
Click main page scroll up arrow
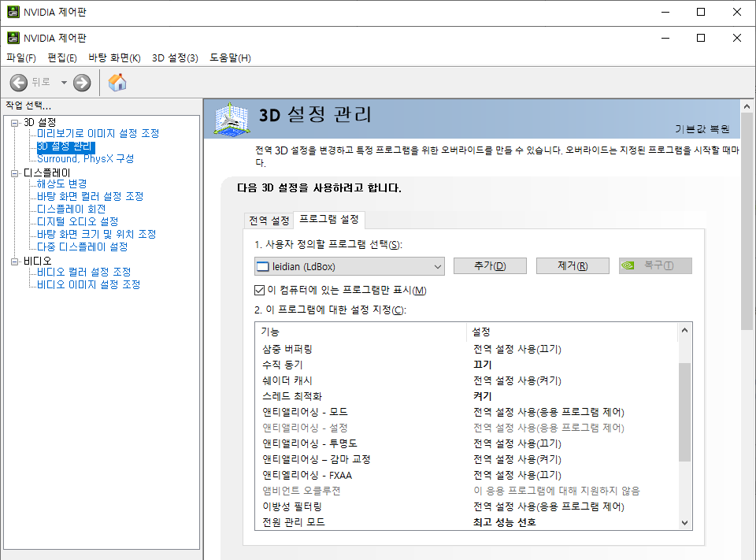747,106
